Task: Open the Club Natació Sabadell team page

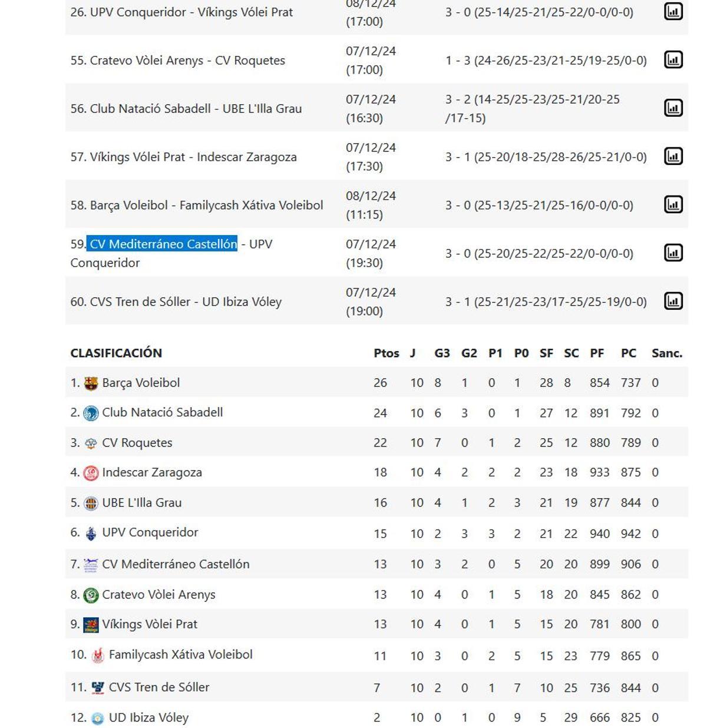Action: coord(163,412)
